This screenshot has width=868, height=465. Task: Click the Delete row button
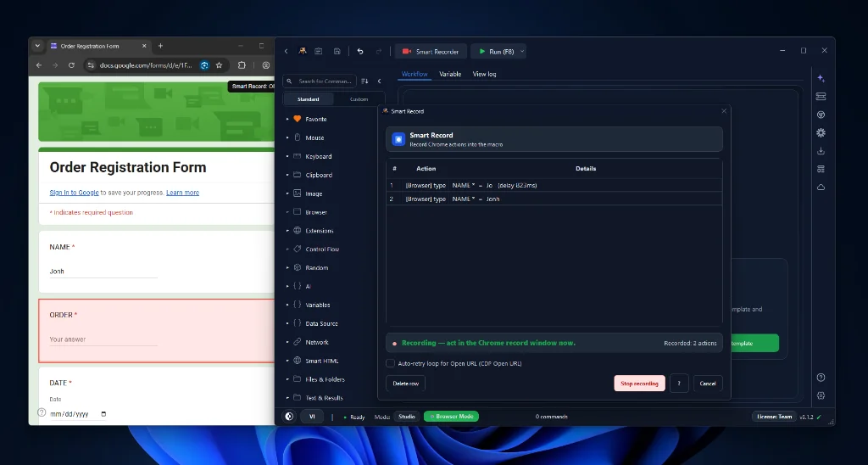pyautogui.click(x=406, y=384)
